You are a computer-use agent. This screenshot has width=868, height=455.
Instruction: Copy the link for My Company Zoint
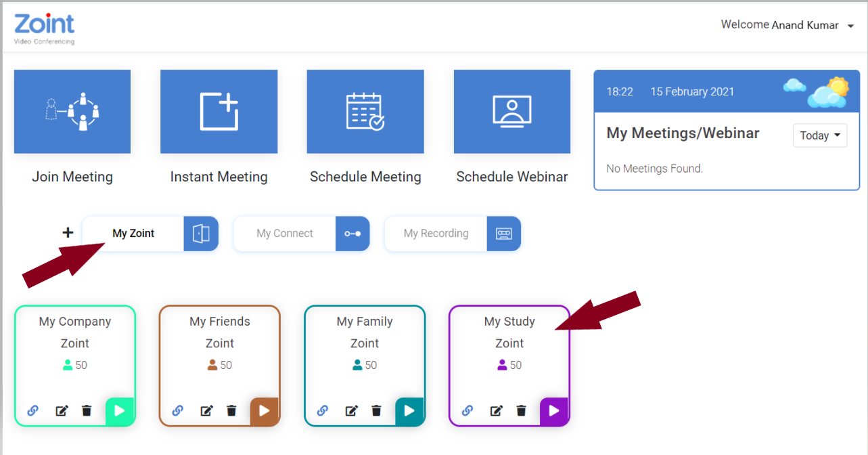[32, 410]
